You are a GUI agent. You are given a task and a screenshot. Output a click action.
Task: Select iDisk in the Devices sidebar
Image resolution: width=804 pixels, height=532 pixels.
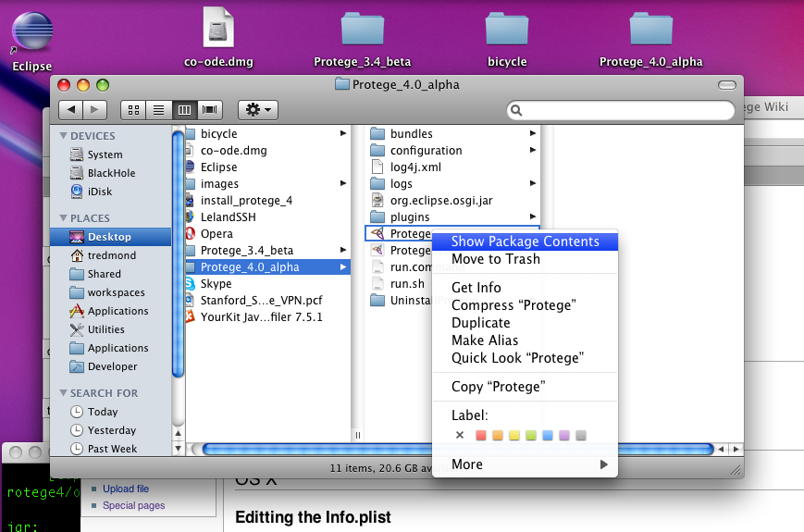pos(100,192)
